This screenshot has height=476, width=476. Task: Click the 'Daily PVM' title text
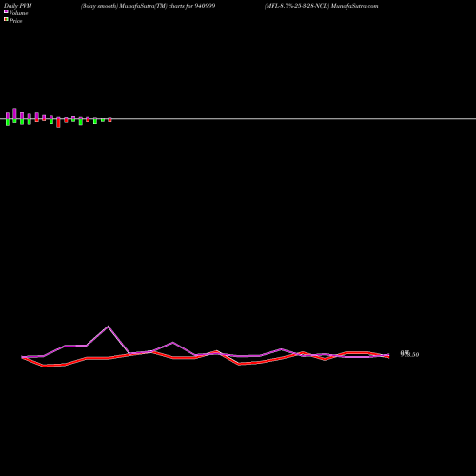[18, 6]
